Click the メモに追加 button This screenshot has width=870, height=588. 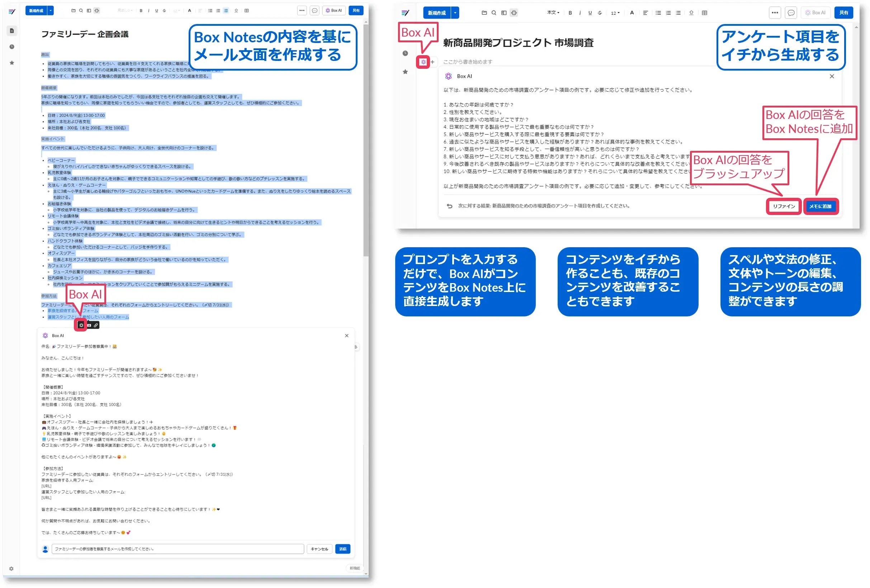click(x=821, y=206)
